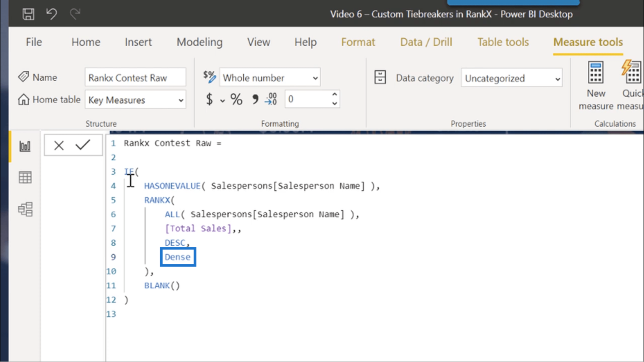Apply percentage format icon

click(x=237, y=100)
